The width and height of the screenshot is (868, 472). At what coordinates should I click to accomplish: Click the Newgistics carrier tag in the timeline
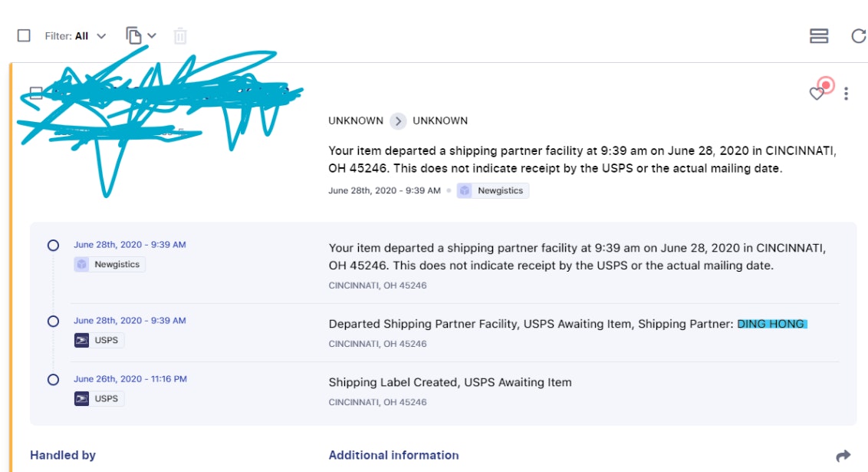tap(109, 264)
